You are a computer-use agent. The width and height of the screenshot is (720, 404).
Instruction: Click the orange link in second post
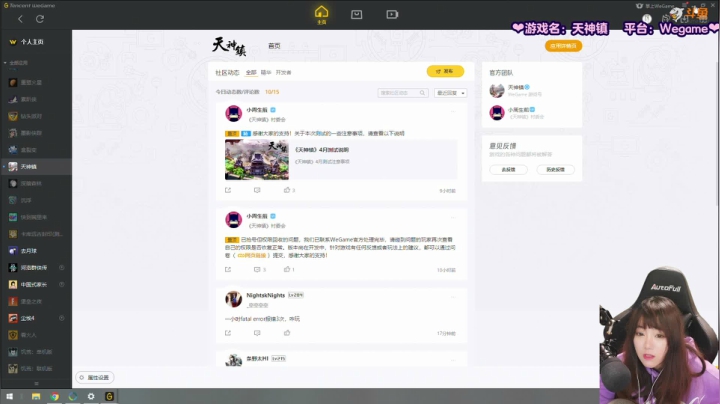tap(252, 255)
